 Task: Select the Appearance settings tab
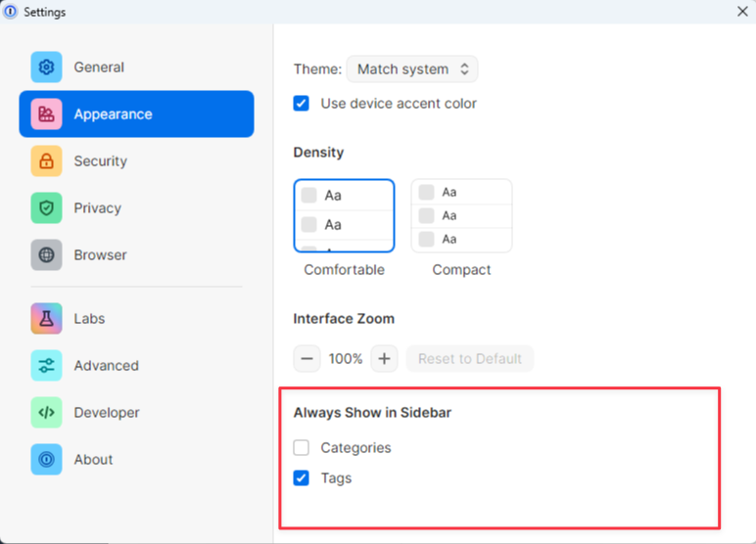[136, 114]
